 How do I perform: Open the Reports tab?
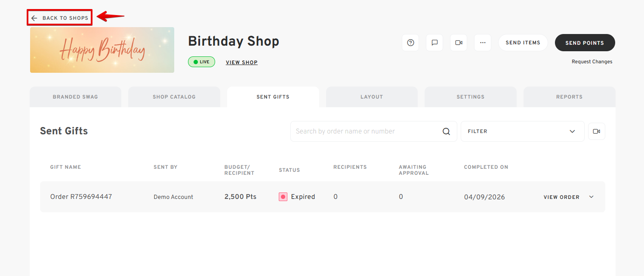click(569, 97)
